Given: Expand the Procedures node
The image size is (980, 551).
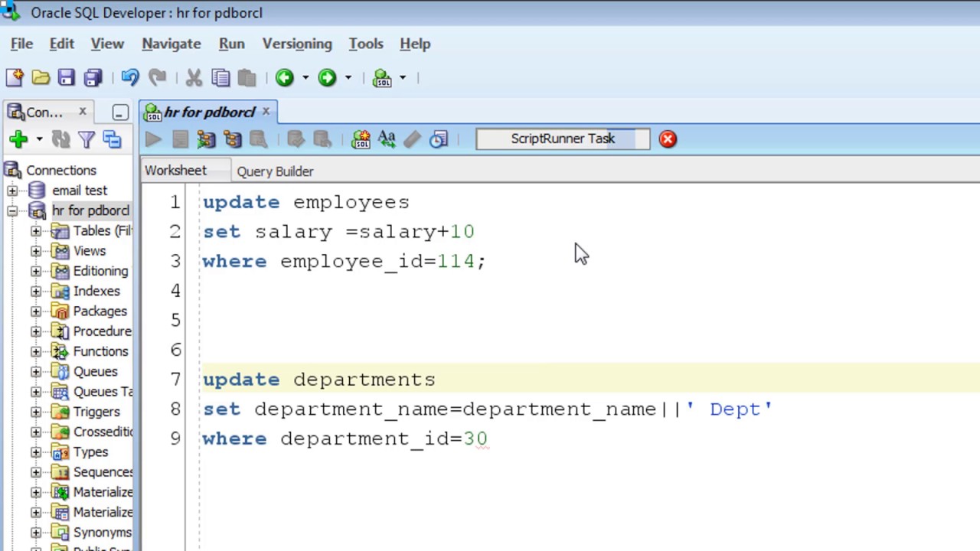Looking at the screenshot, I should [36, 331].
